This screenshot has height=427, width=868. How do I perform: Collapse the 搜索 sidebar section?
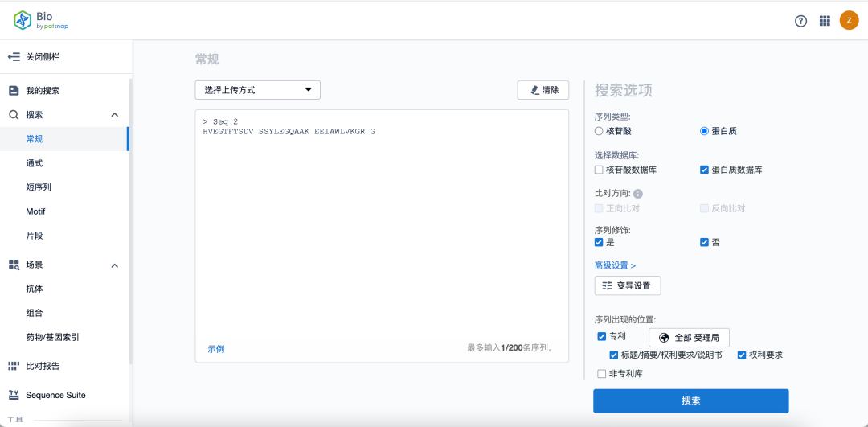pyautogui.click(x=114, y=115)
